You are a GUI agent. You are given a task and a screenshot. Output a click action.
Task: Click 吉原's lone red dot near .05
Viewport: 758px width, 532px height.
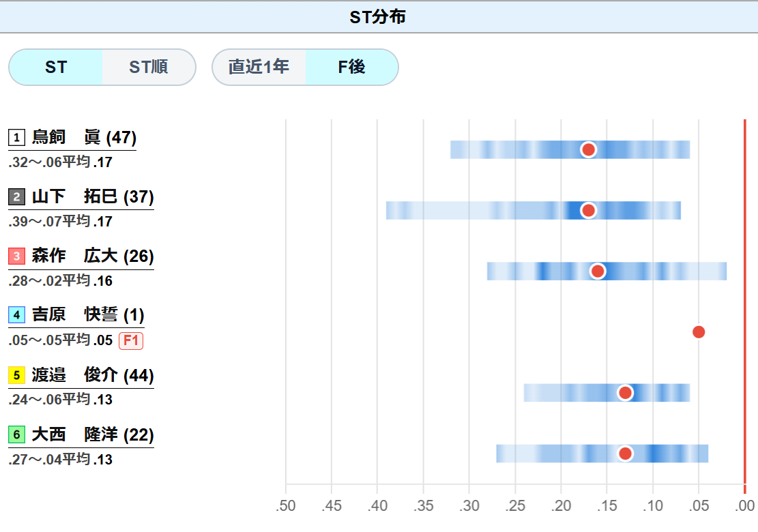pyautogui.click(x=699, y=332)
